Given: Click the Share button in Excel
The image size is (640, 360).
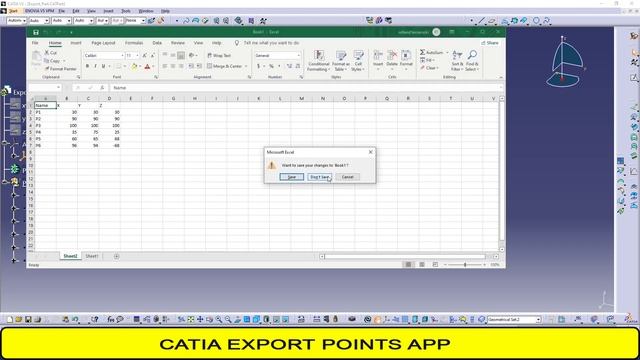Looking at the screenshot, I should pyautogui.click(x=490, y=43).
